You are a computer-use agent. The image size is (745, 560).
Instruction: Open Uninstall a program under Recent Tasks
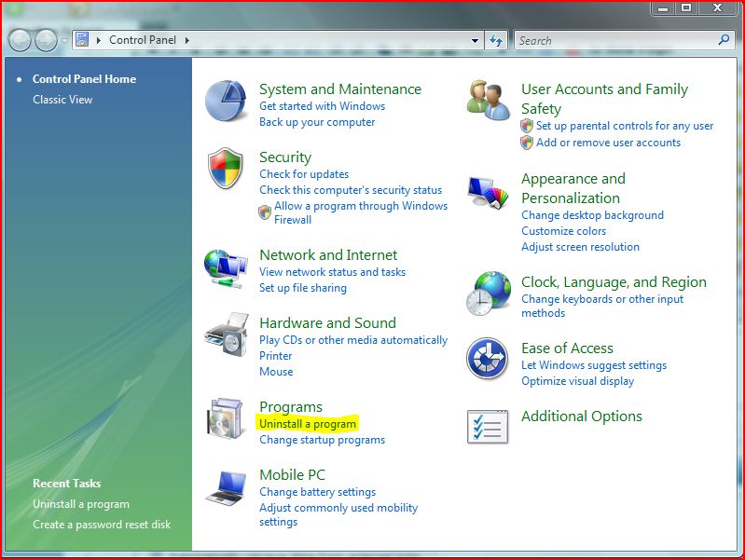[x=81, y=504]
